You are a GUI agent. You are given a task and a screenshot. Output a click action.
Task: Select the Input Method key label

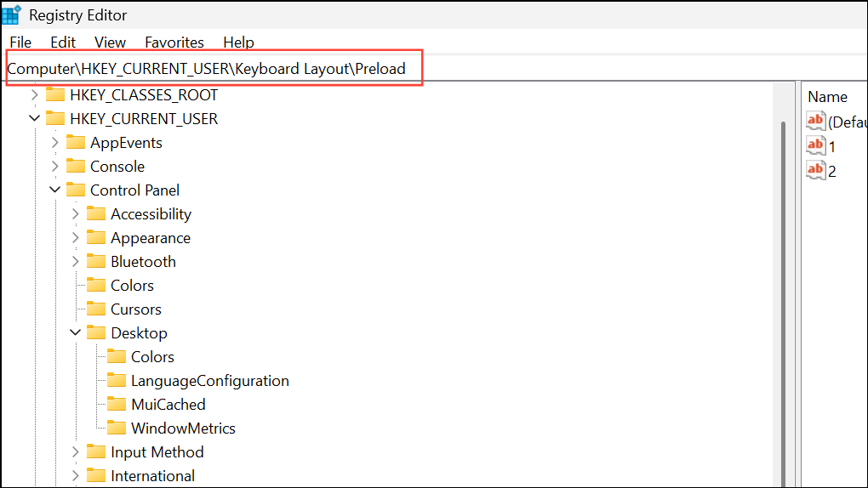(157, 452)
